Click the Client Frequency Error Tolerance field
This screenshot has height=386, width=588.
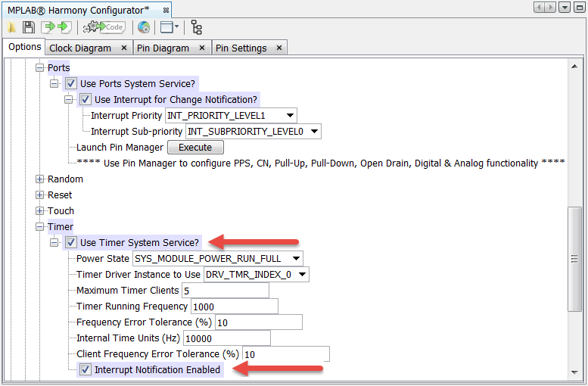[x=286, y=353]
